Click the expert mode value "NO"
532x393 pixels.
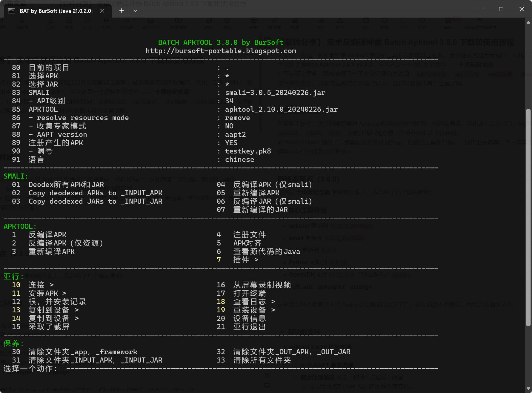229,126
